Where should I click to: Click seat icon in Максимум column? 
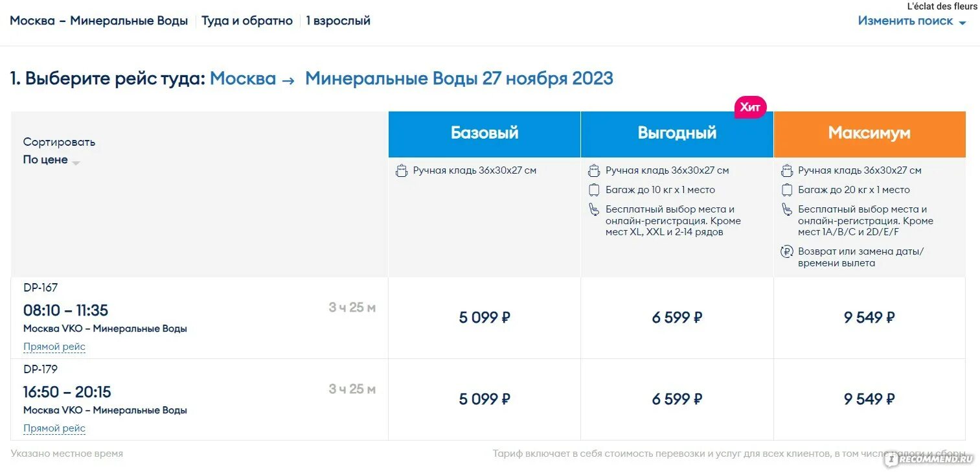(787, 209)
